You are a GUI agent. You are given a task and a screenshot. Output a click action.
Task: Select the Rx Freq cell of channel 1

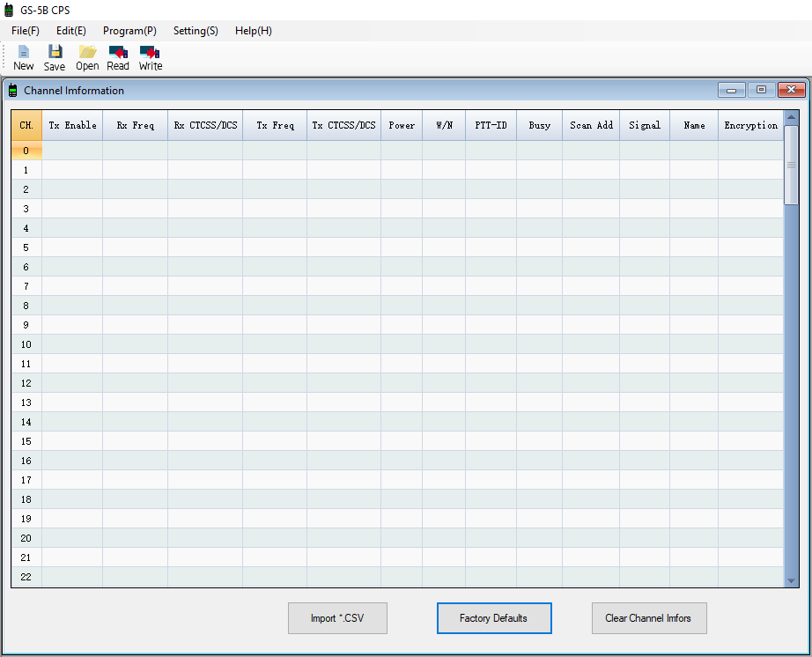click(x=135, y=170)
